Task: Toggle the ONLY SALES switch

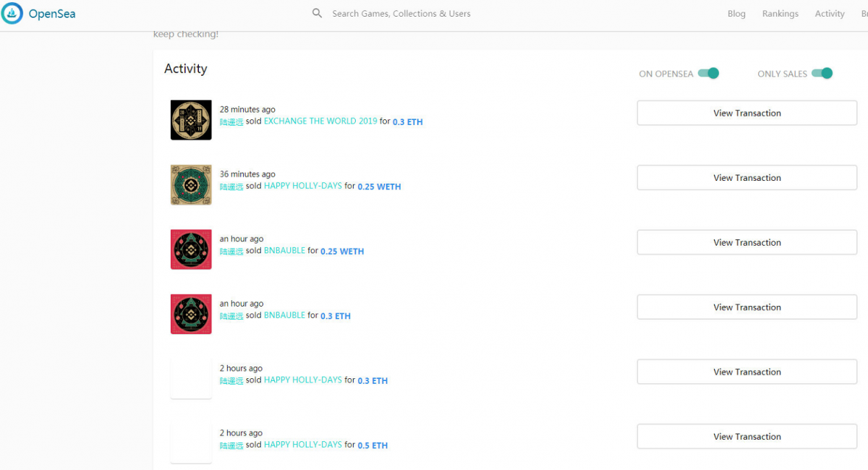Action: 822,73
